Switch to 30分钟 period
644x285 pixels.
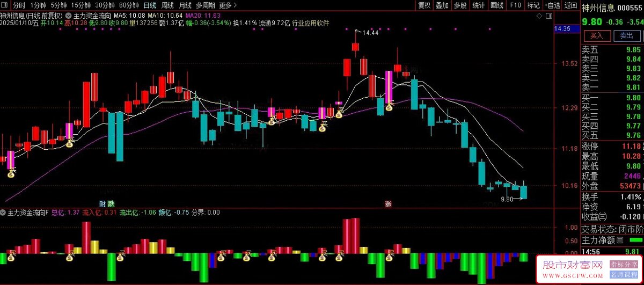(x=105, y=5)
